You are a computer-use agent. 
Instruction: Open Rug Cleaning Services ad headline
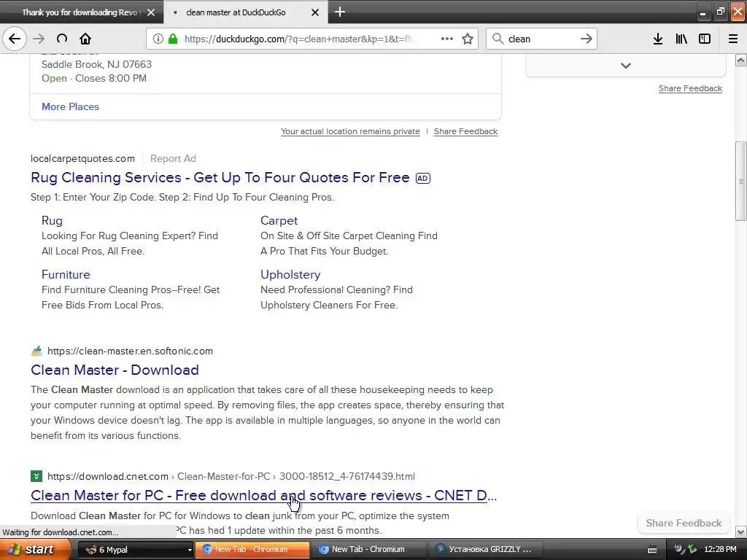click(x=220, y=178)
